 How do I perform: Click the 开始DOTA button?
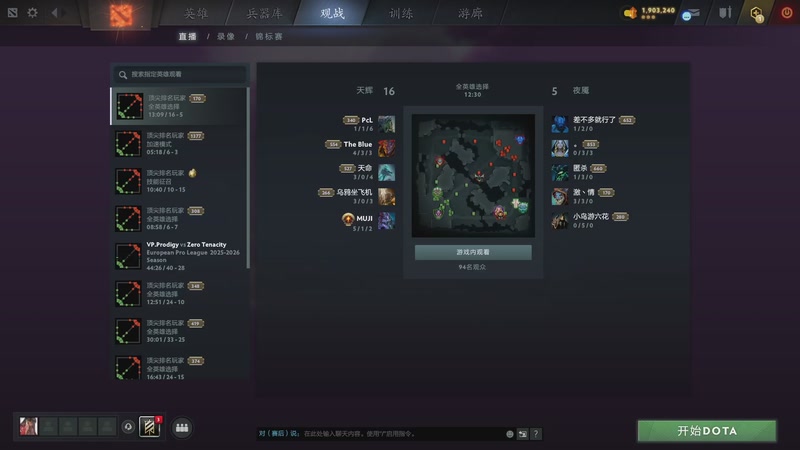coord(707,431)
